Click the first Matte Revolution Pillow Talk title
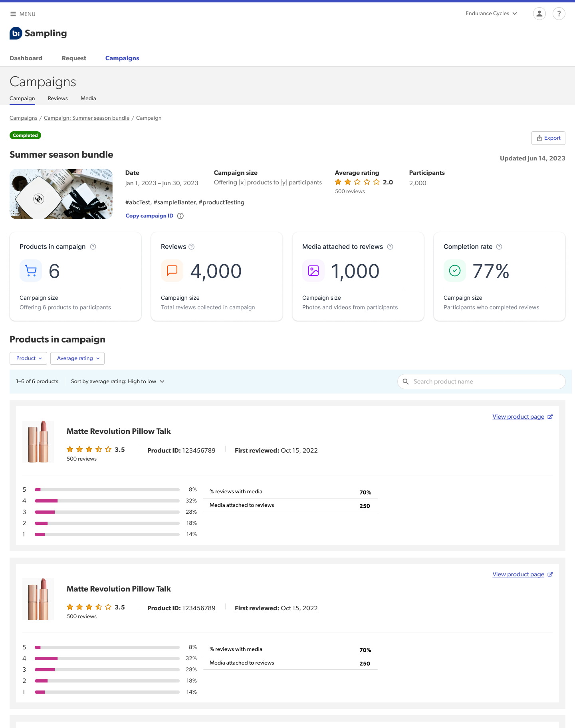Image resolution: width=575 pixels, height=728 pixels. click(x=119, y=431)
